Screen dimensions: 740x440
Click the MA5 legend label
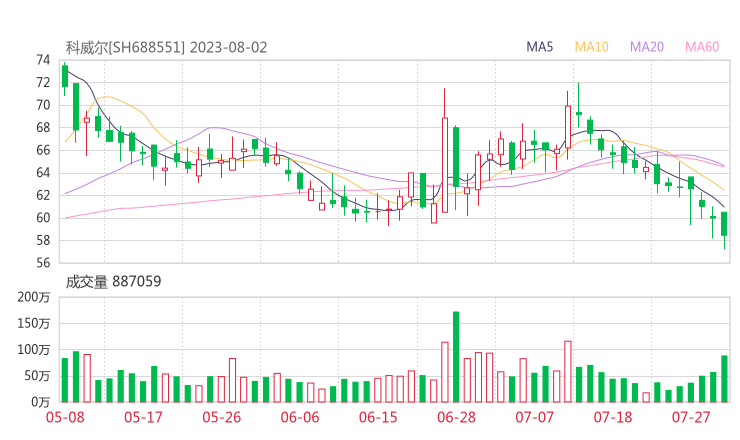539,47
